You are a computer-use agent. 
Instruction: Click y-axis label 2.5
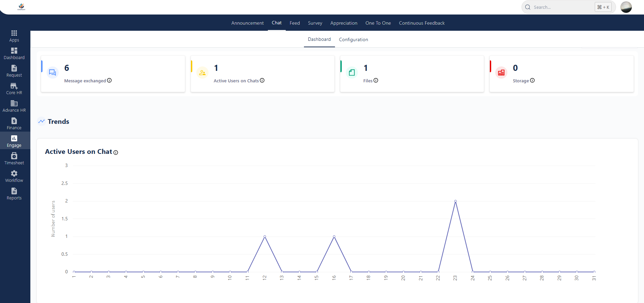pyautogui.click(x=64, y=183)
